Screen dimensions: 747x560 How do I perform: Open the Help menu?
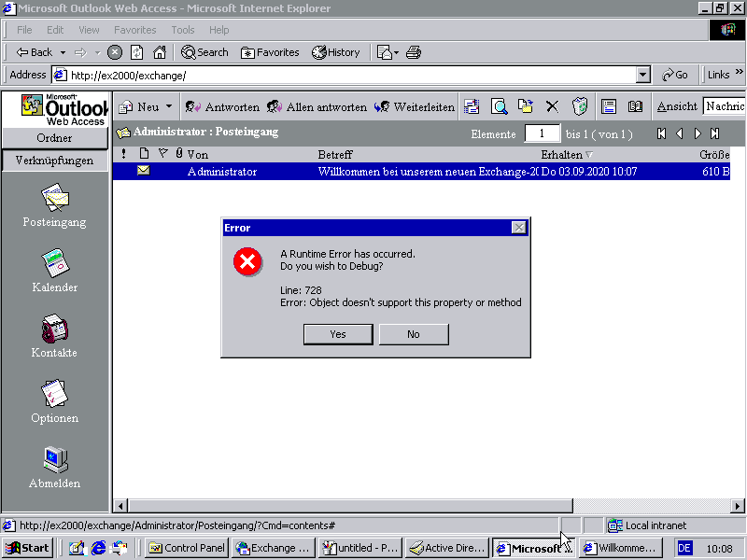click(x=218, y=30)
